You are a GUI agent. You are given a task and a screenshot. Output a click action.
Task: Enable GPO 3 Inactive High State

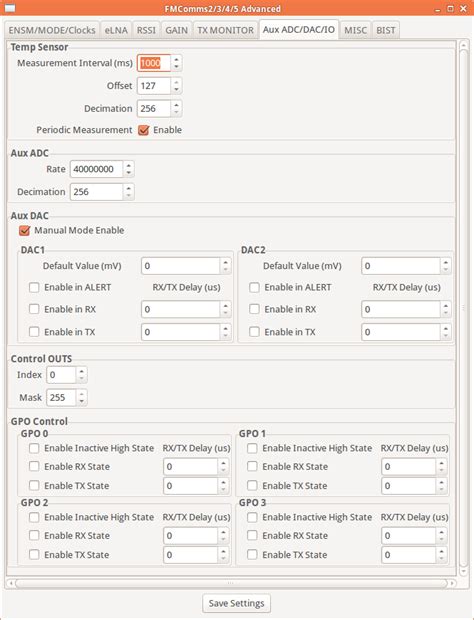[252, 517]
